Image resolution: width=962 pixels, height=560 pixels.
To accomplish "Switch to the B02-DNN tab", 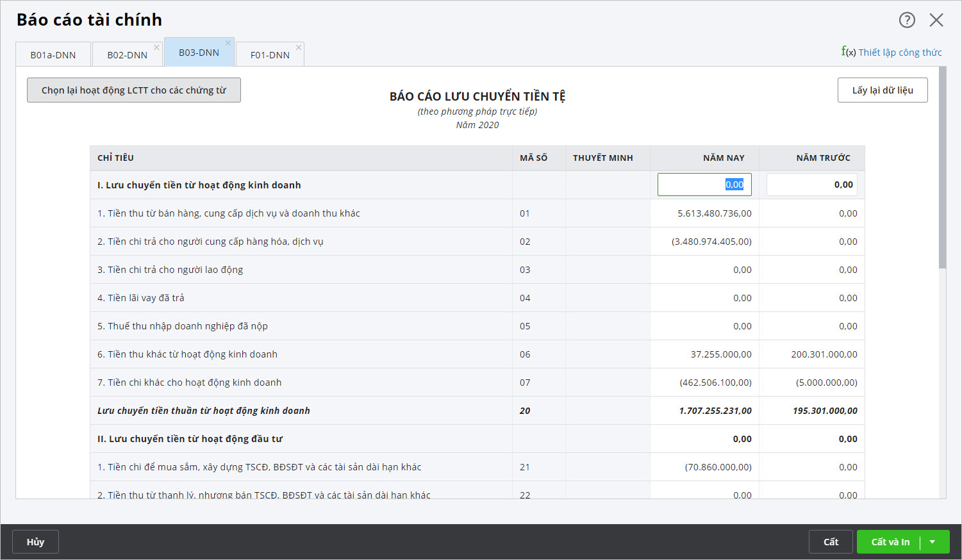I will click(127, 55).
